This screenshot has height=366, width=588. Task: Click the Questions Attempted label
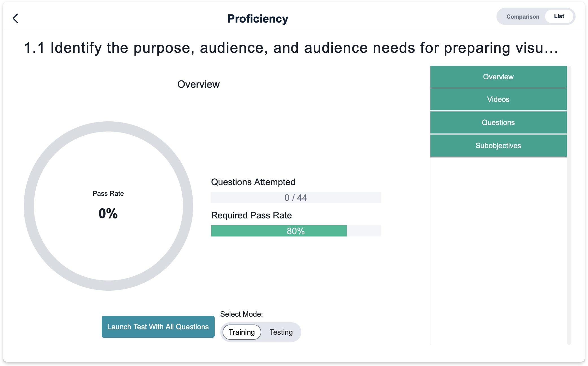pyautogui.click(x=253, y=182)
